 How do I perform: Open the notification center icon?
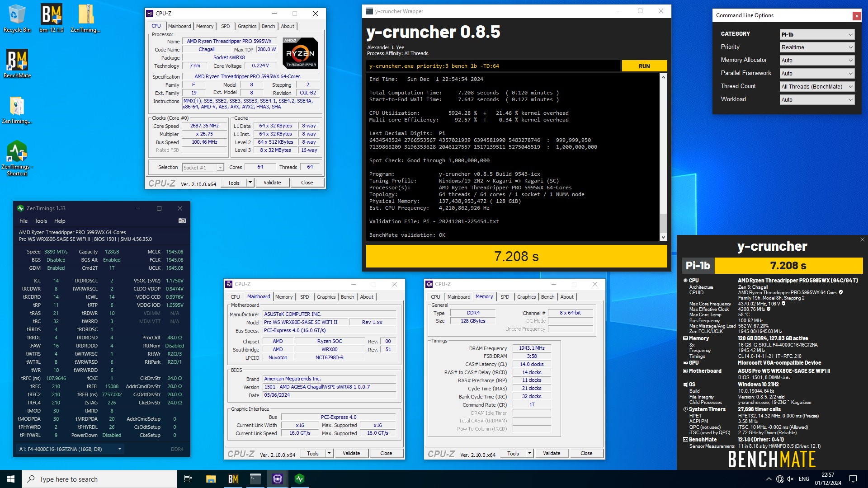pyautogui.click(x=853, y=479)
